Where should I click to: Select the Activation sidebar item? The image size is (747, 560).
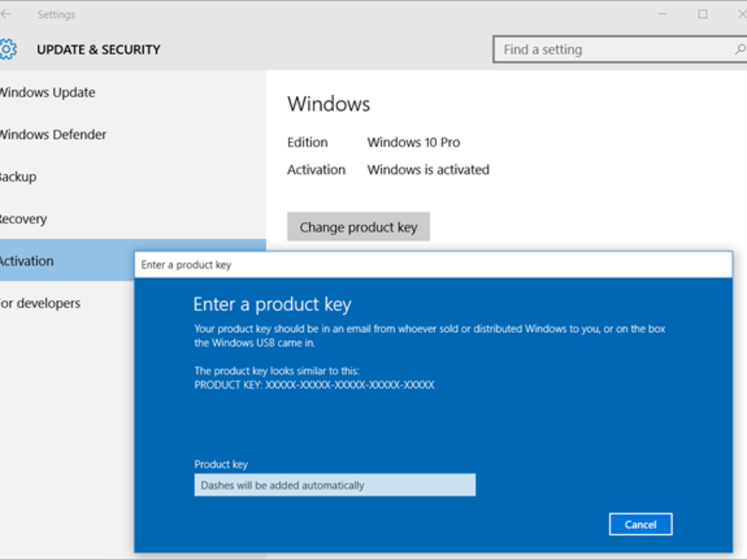[x=67, y=261]
